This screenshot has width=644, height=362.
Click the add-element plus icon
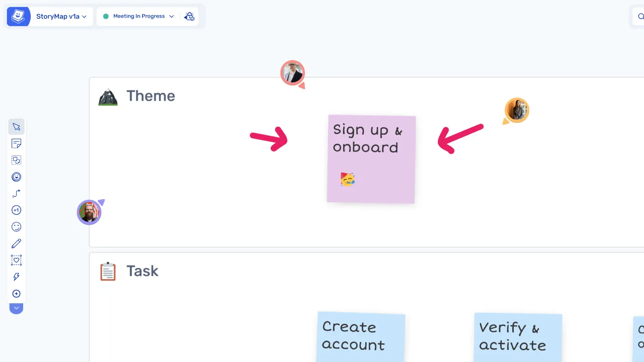click(x=16, y=294)
